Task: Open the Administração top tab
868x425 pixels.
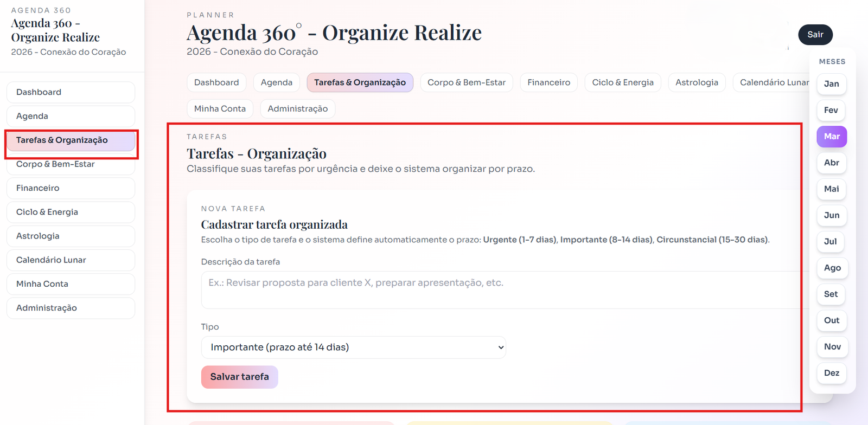Action: click(x=298, y=109)
